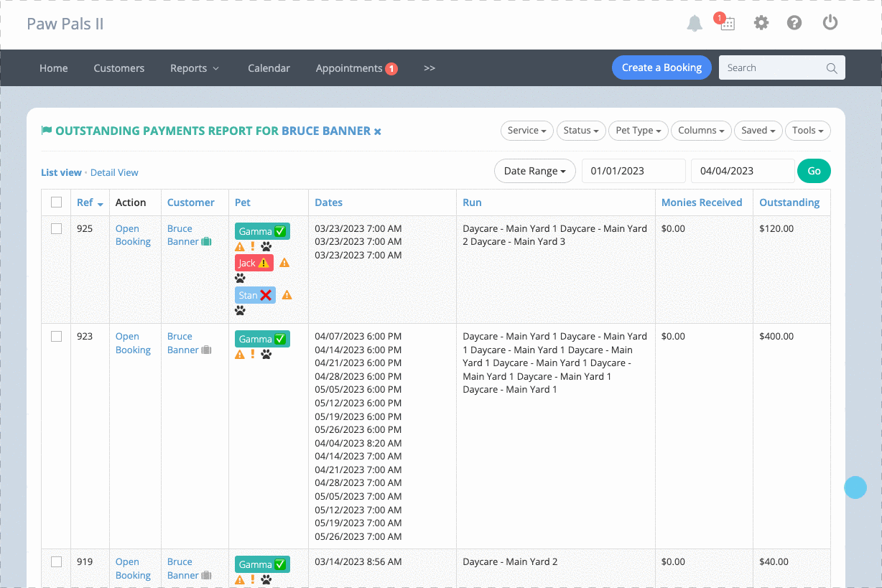Open the Customers menu item
Viewport: 882px width, 588px height.
click(119, 68)
